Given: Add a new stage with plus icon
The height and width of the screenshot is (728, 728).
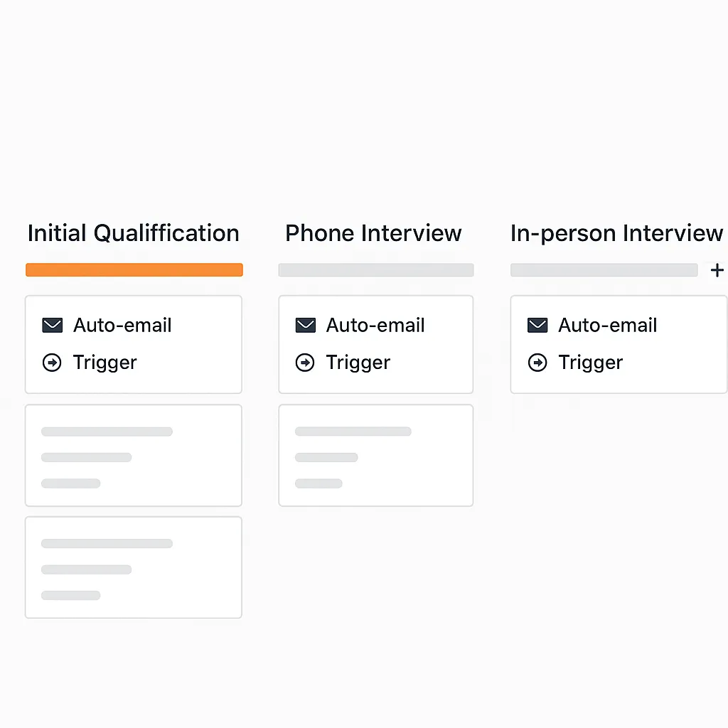Looking at the screenshot, I should pos(717,270).
